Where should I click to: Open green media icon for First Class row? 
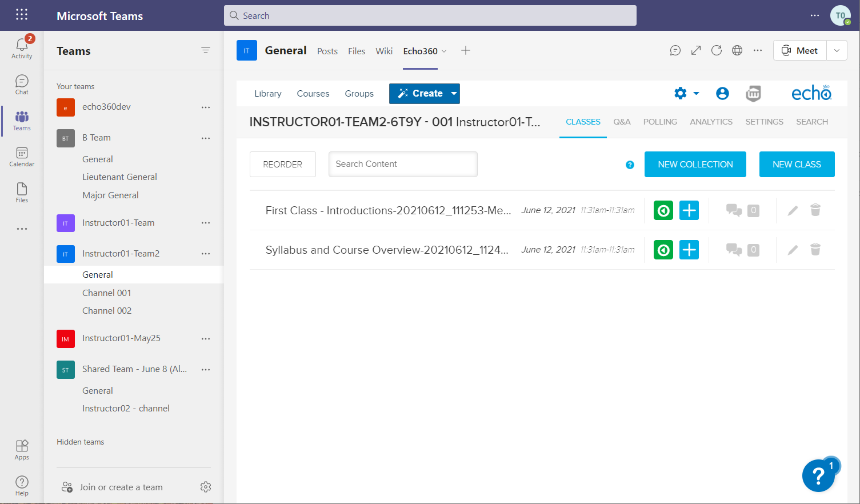663,210
